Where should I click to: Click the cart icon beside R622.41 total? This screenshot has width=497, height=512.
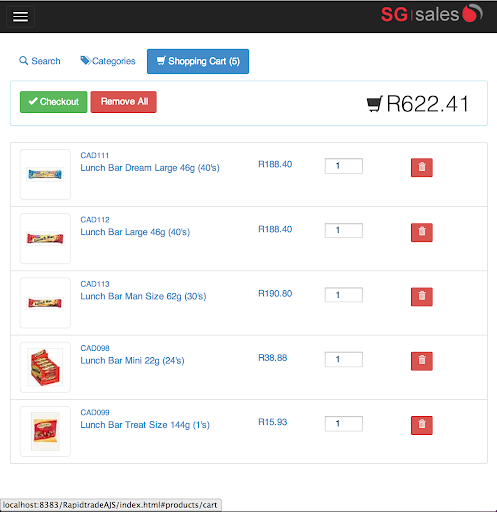(x=374, y=104)
